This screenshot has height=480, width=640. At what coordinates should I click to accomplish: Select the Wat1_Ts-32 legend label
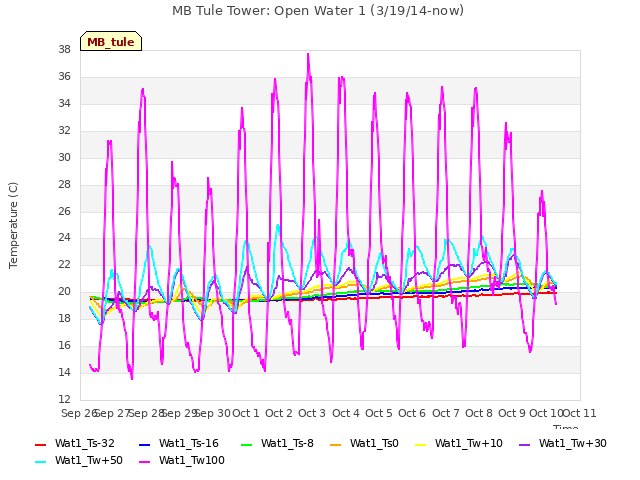tap(84, 443)
